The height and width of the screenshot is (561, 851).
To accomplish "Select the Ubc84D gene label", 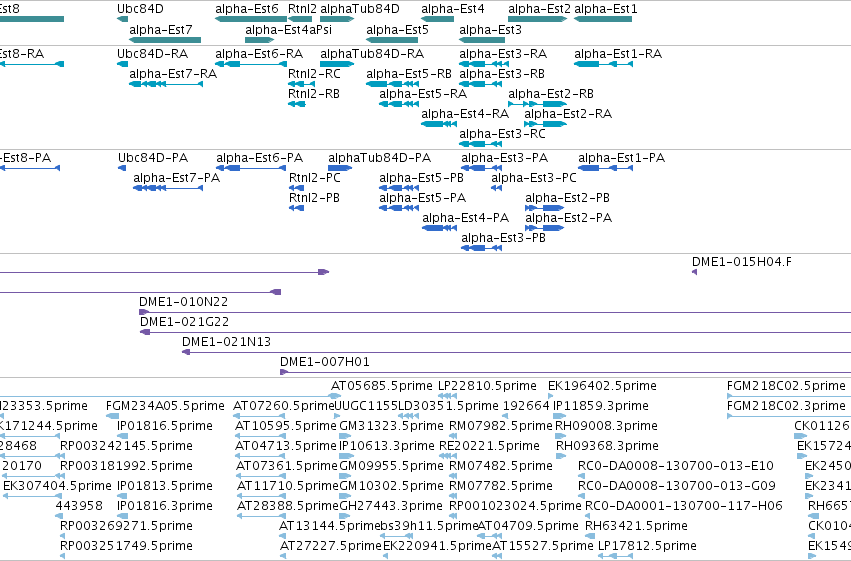I will click(x=140, y=9).
